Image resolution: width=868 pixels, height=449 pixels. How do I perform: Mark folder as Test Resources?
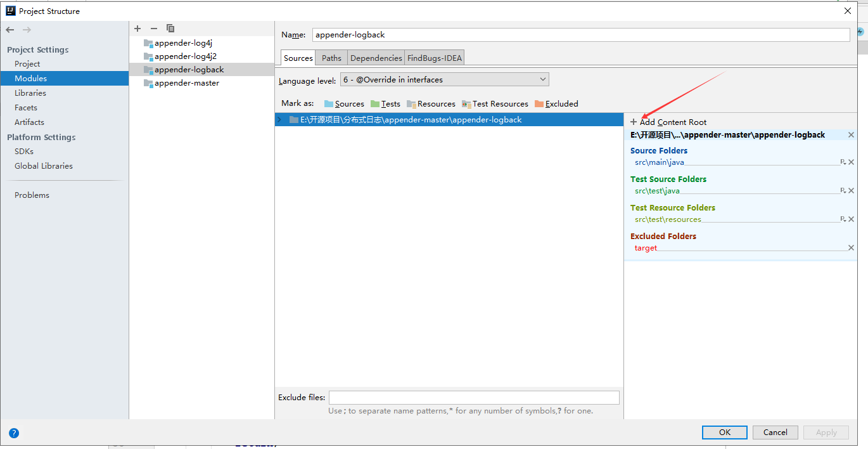pos(495,104)
